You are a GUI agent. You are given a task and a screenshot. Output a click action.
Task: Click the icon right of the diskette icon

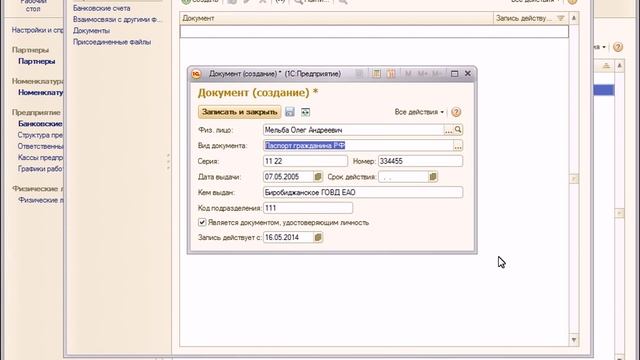coord(305,112)
